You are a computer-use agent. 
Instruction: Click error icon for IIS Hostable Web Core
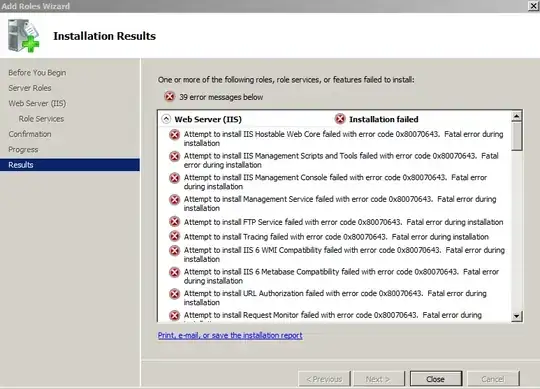175,135
